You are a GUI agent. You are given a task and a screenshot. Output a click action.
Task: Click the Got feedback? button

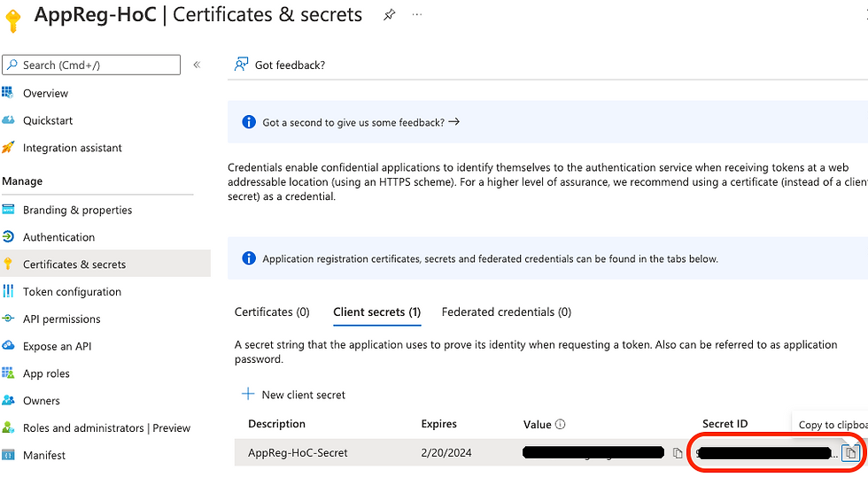tap(280, 65)
